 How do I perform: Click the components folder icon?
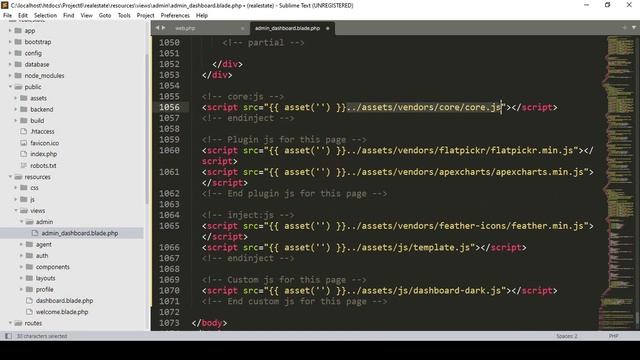(x=29, y=267)
